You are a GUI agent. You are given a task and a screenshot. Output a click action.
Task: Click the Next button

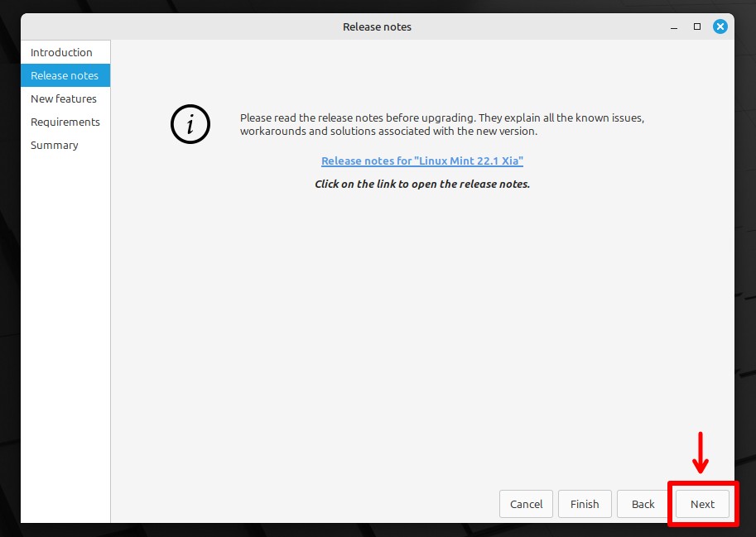(702, 504)
